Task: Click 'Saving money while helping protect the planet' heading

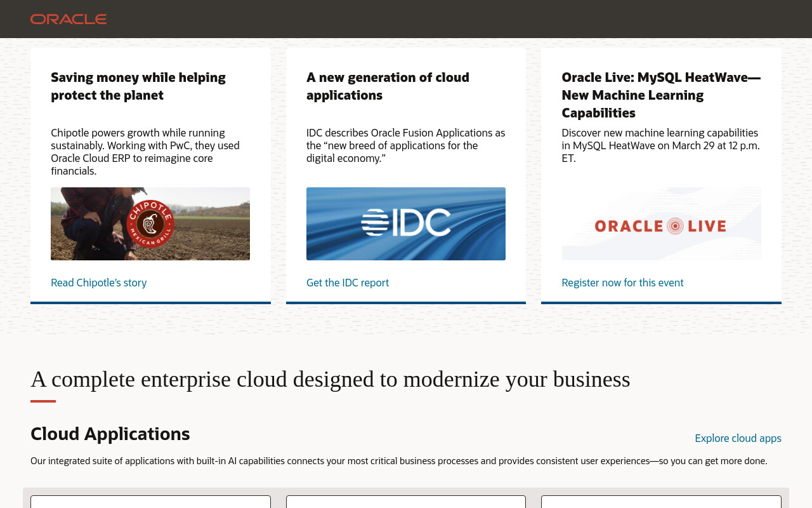Action: [138, 86]
